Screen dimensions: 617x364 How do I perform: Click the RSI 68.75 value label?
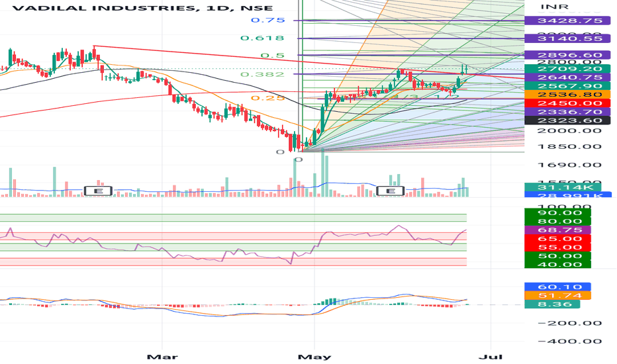557,230
